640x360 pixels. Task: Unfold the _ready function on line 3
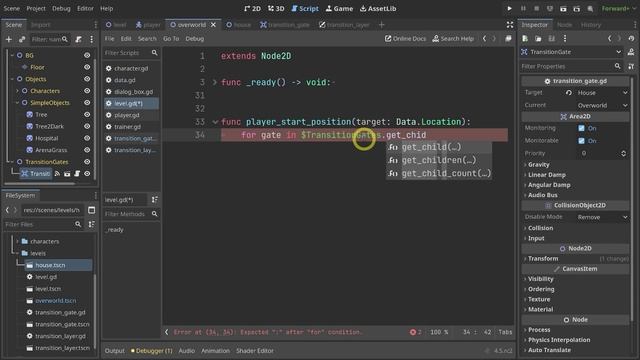coord(215,82)
